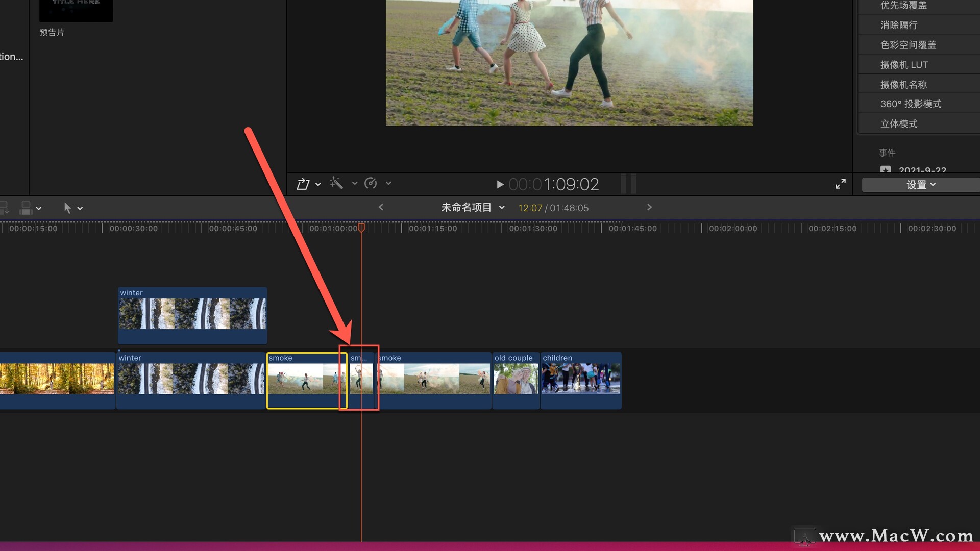The image size is (980, 551).
Task: Select the old couple clip
Action: point(516,381)
